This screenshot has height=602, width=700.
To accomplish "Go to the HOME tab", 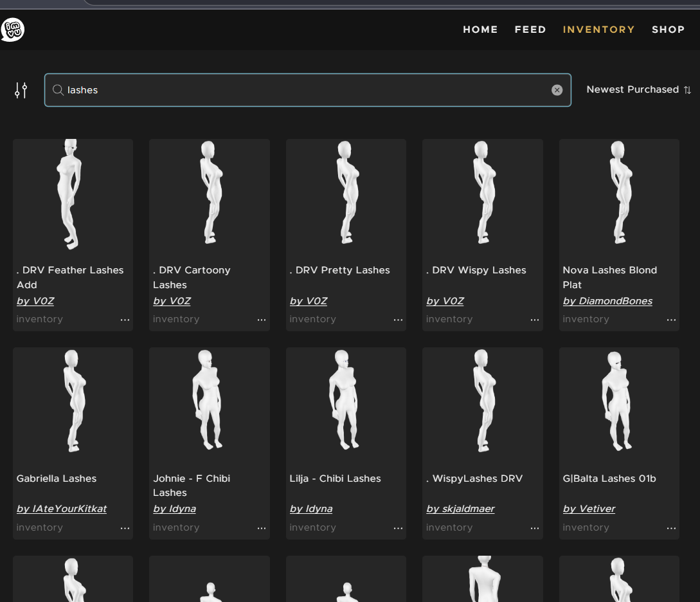I will tap(480, 30).
